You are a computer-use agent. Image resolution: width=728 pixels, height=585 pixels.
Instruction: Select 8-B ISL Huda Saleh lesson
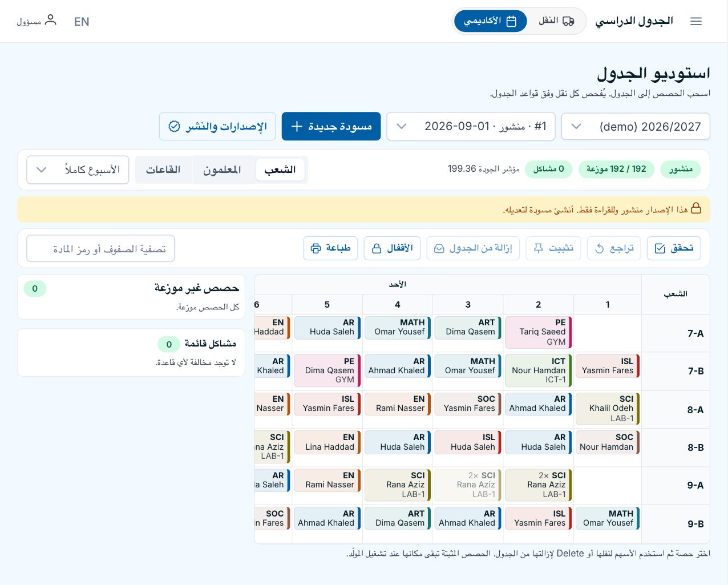468,442
